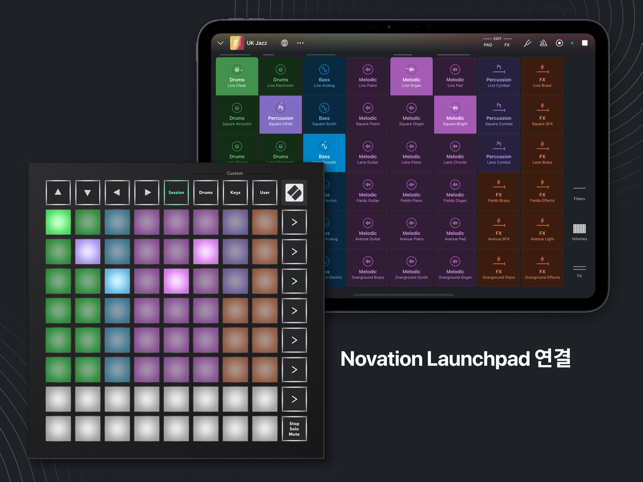The image size is (643, 482).
Task: Click the UK Jazz project title
Action: point(257,43)
